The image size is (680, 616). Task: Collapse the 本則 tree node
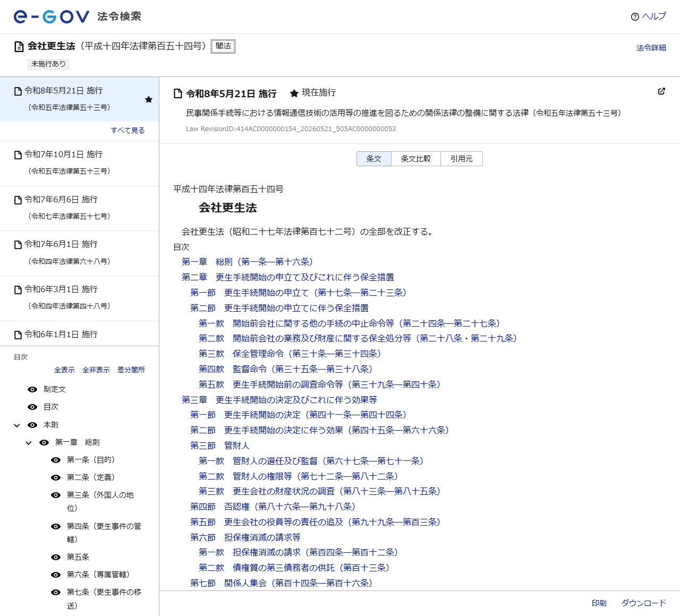click(x=17, y=425)
